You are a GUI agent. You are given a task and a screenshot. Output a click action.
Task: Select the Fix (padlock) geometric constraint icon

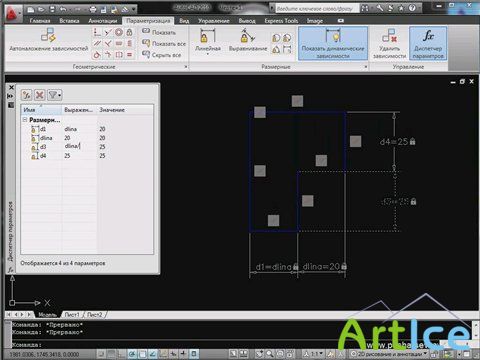(x=129, y=32)
